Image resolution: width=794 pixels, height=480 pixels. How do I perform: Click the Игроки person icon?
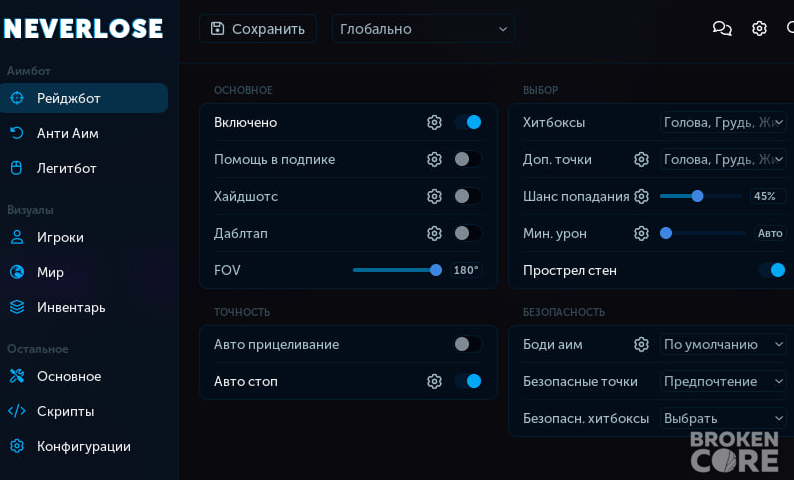pos(17,237)
